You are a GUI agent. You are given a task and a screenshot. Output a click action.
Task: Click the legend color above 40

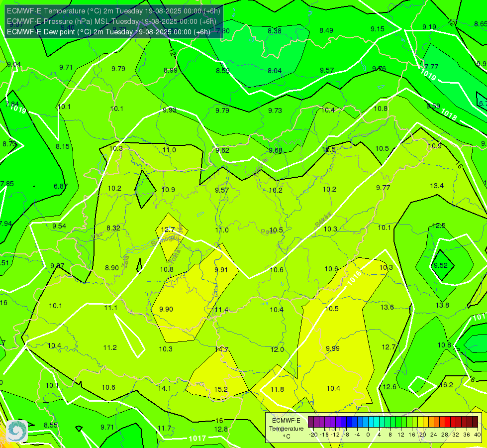tap(475, 422)
